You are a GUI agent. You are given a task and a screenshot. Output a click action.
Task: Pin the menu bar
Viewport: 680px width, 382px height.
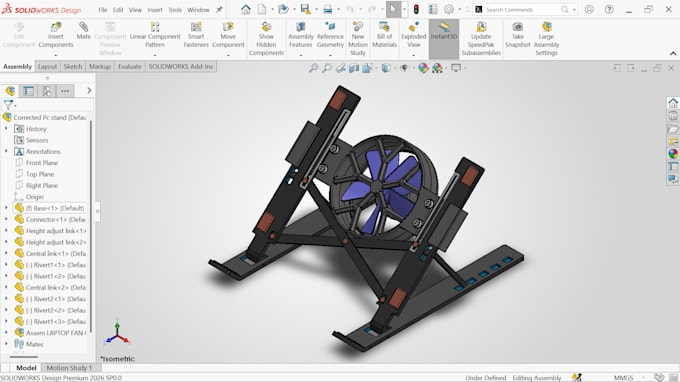tap(219, 10)
